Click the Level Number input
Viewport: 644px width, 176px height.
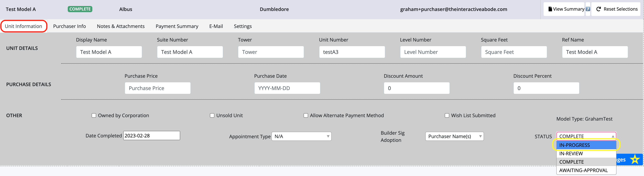pos(433,52)
